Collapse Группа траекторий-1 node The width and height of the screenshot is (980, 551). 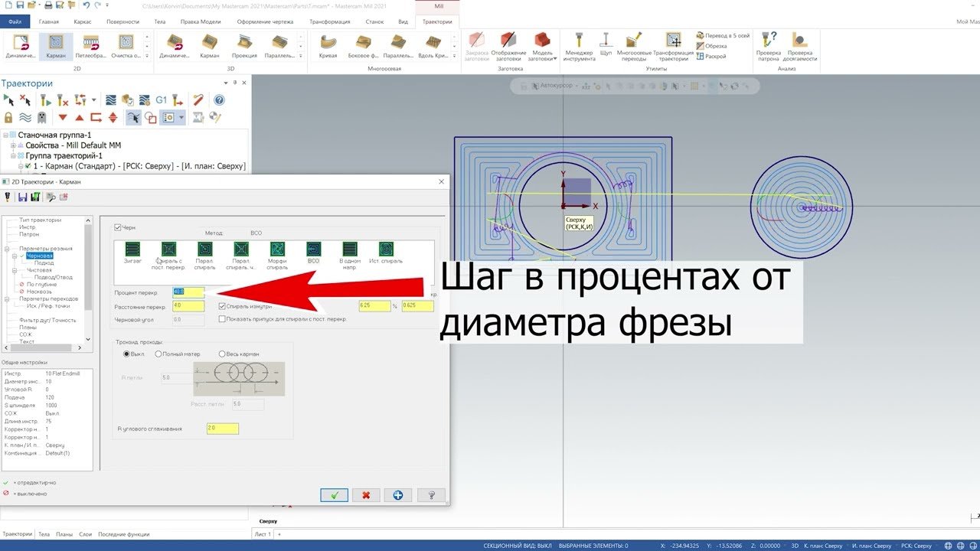[x=13, y=156]
